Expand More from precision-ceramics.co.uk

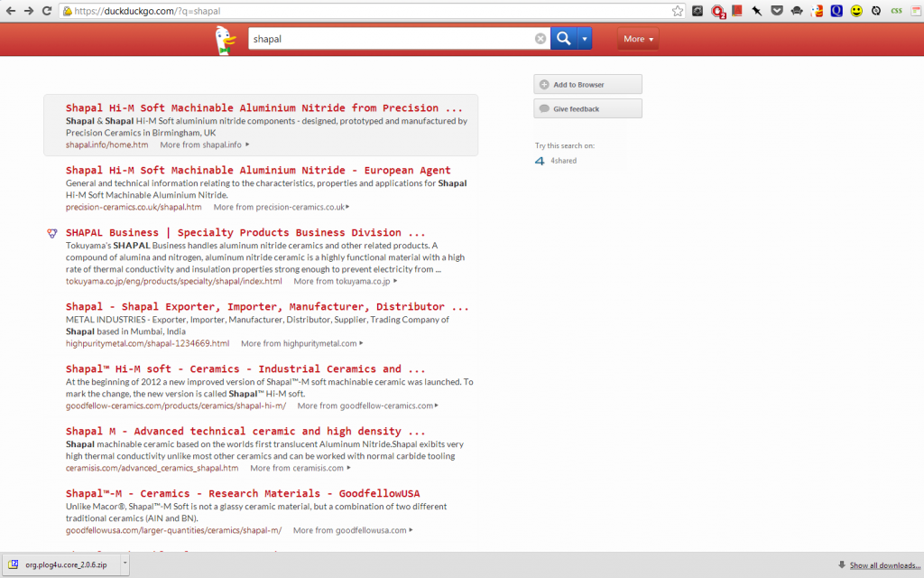(x=282, y=207)
